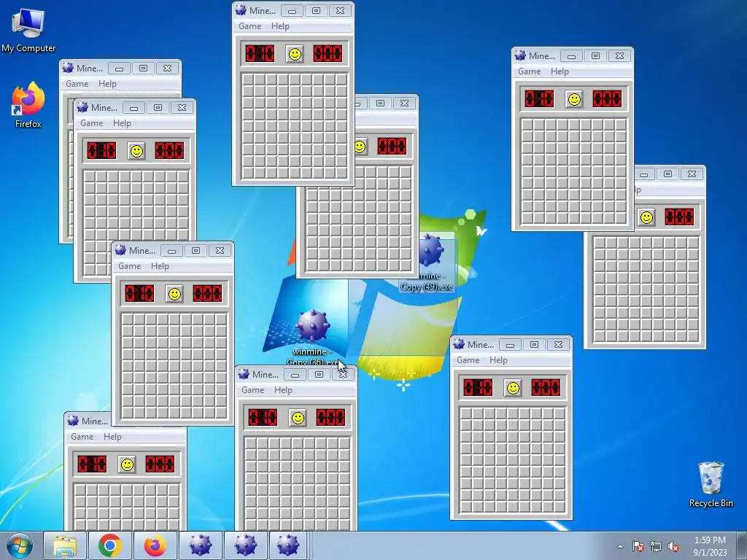This screenshot has width=747, height=560.
Task: Open Game menu in rearmost left Minesweeper window
Action: pos(77,84)
